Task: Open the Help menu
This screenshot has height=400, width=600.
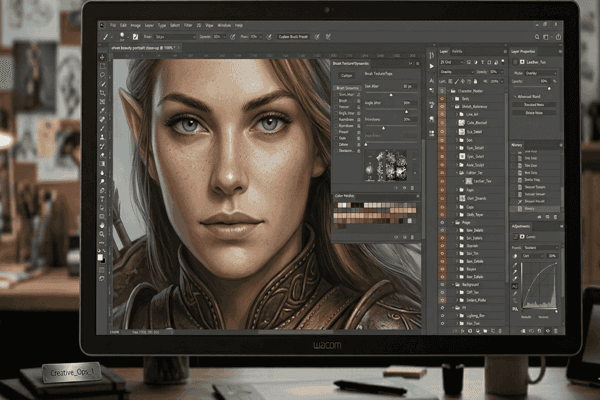Action: 239,25
